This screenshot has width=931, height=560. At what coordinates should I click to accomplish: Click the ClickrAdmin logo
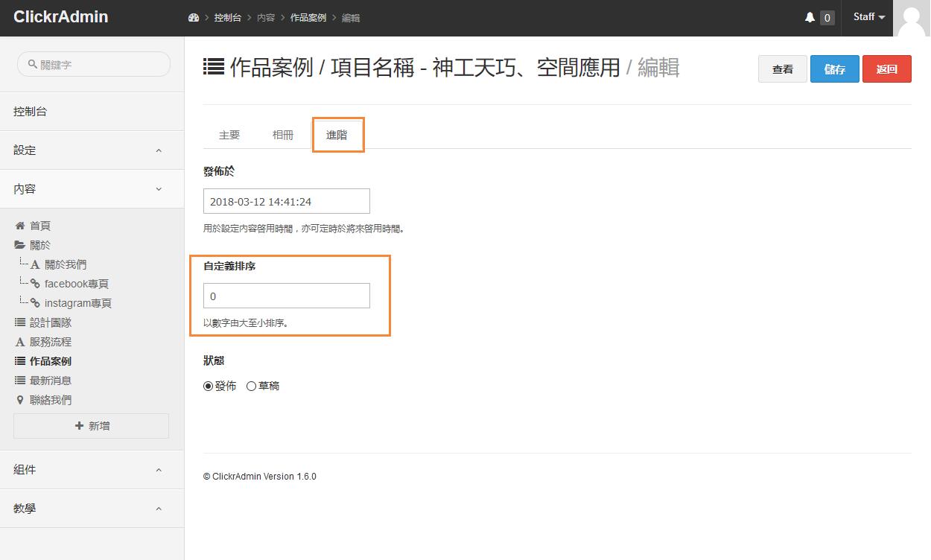[61, 16]
